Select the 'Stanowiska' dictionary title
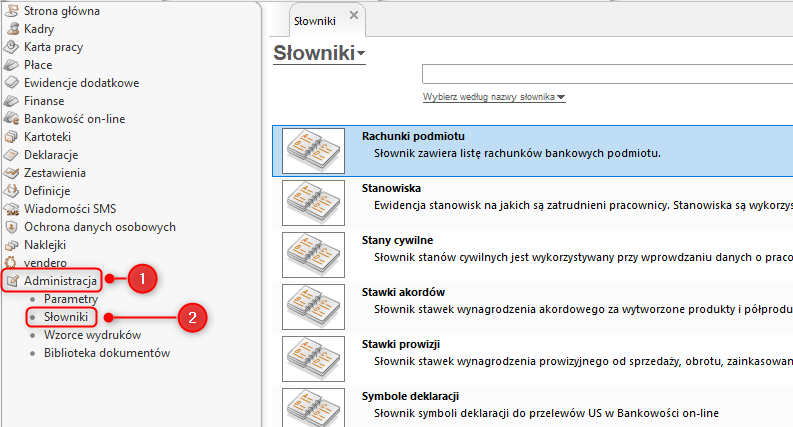The height and width of the screenshot is (427, 793). [391, 188]
